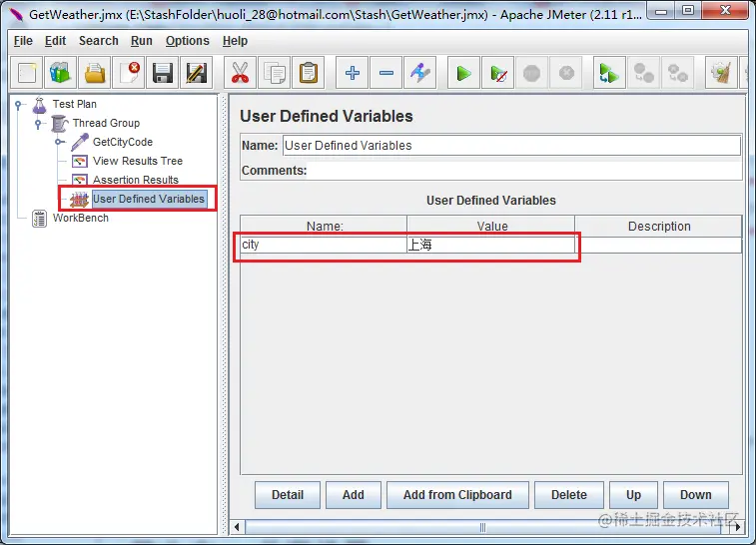Collapse the Thread Group tree node
The image size is (756, 545).
[x=38, y=124]
